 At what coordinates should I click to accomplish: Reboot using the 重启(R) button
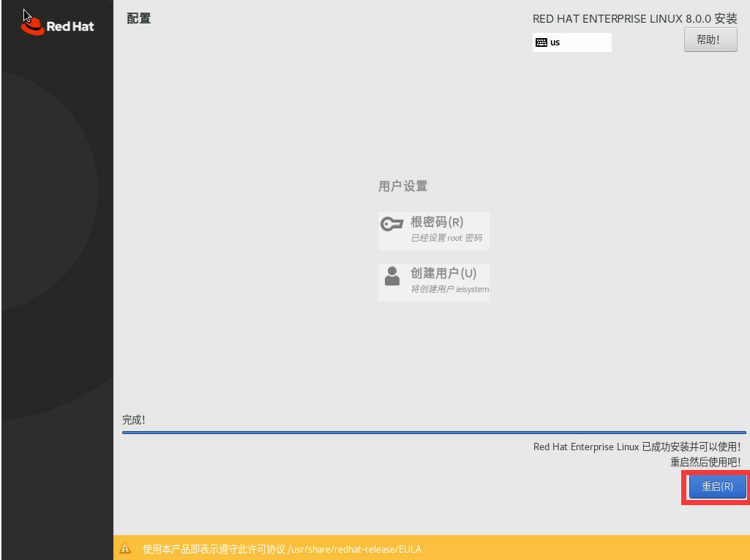tap(716, 486)
